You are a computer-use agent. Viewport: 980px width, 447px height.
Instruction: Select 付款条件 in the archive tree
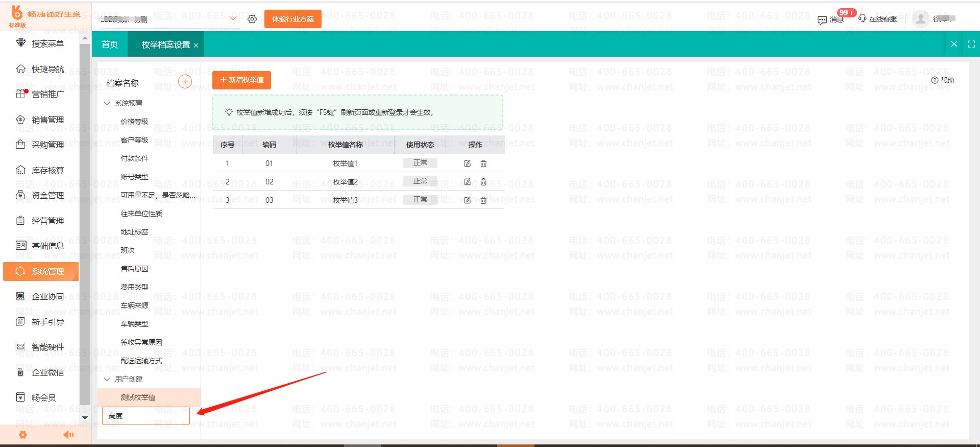tap(135, 158)
